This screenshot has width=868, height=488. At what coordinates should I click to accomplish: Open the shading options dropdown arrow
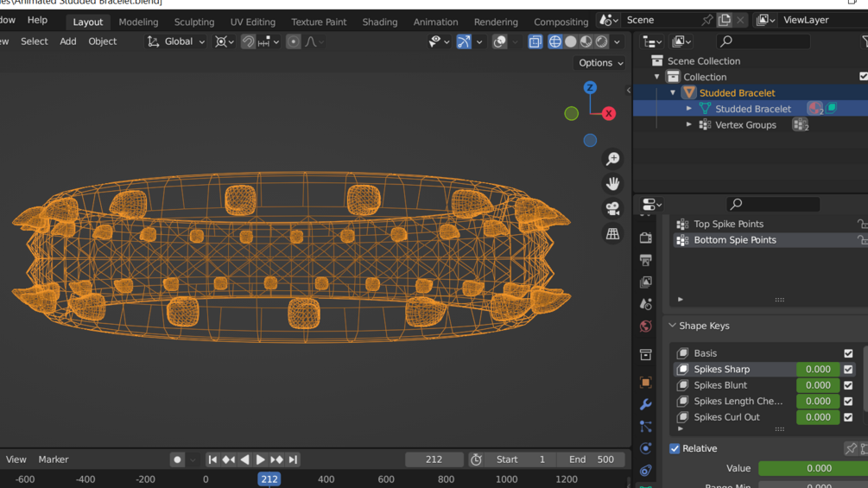pyautogui.click(x=617, y=41)
